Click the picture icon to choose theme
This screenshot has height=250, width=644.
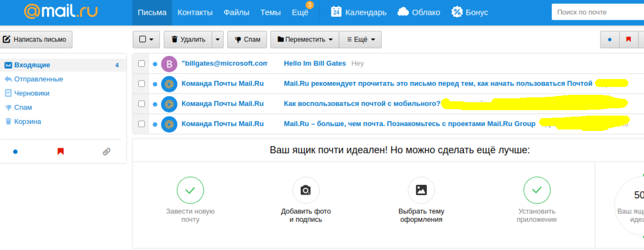(421, 190)
